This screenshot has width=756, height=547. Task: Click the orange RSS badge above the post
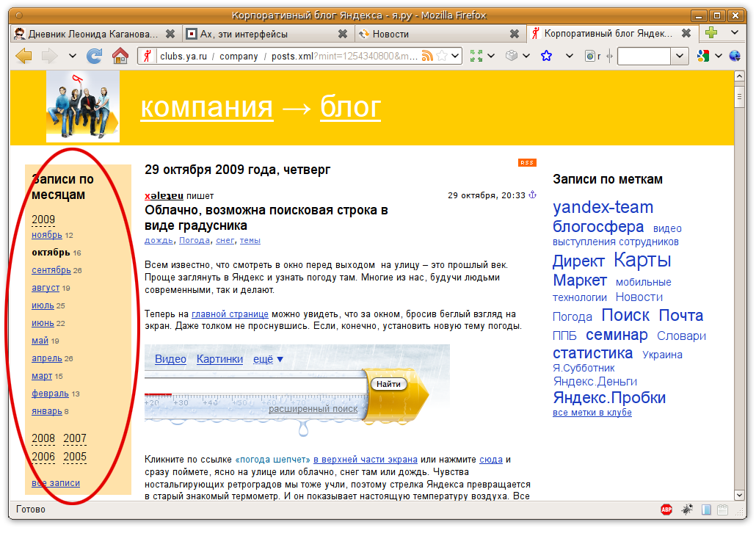point(528,162)
